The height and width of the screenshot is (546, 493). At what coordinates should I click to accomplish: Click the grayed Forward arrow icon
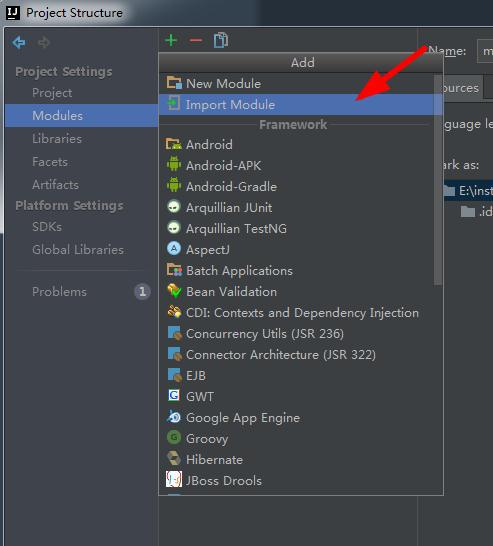(44, 42)
